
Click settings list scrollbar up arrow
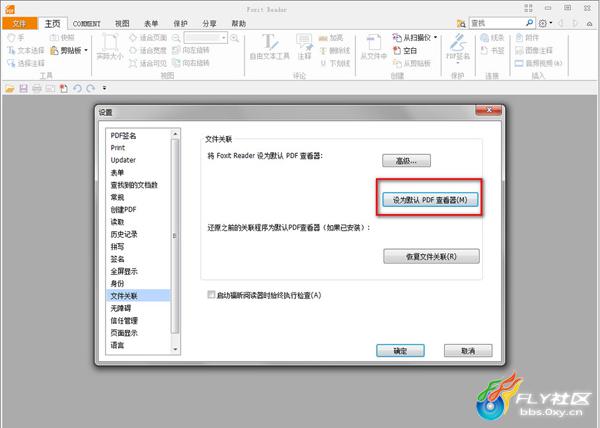point(175,134)
